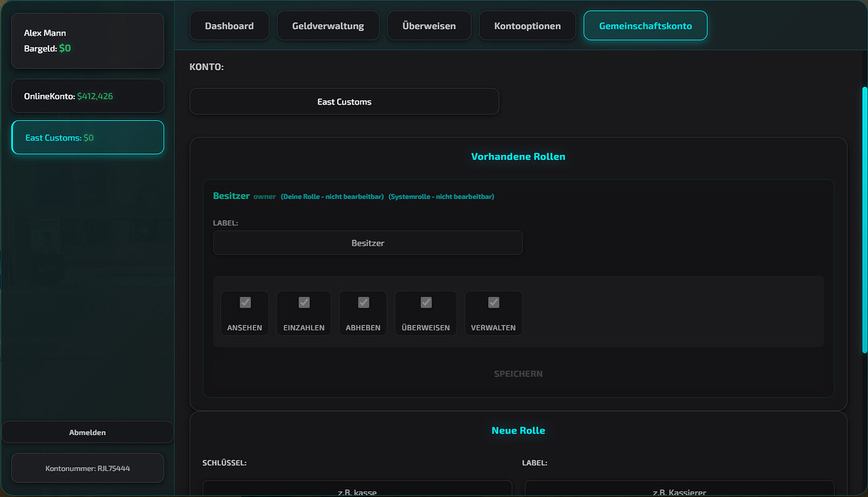
Task: Open the Dashboard tab
Action: click(230, 26)
